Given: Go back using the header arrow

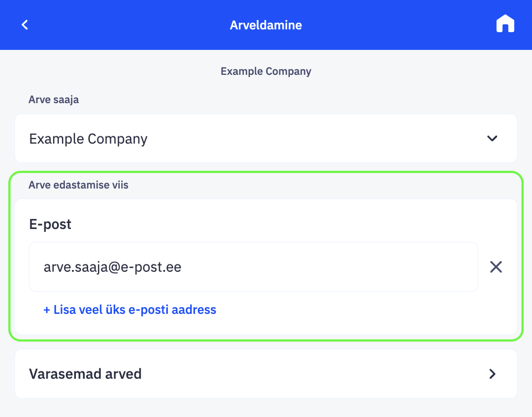Looking at the screenshot, I should 24,25.
